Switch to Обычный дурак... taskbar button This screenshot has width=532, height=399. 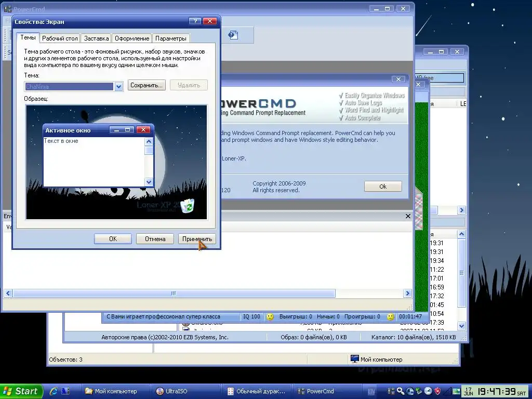click(256, 391)
